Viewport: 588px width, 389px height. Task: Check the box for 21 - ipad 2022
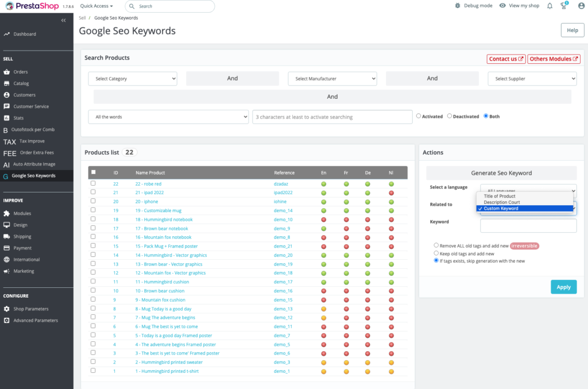coord(93,192)
